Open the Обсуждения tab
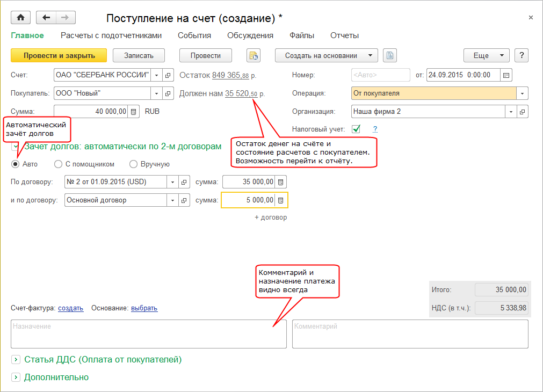The width and height of the screenshot is (543, 392). [250, 35]
